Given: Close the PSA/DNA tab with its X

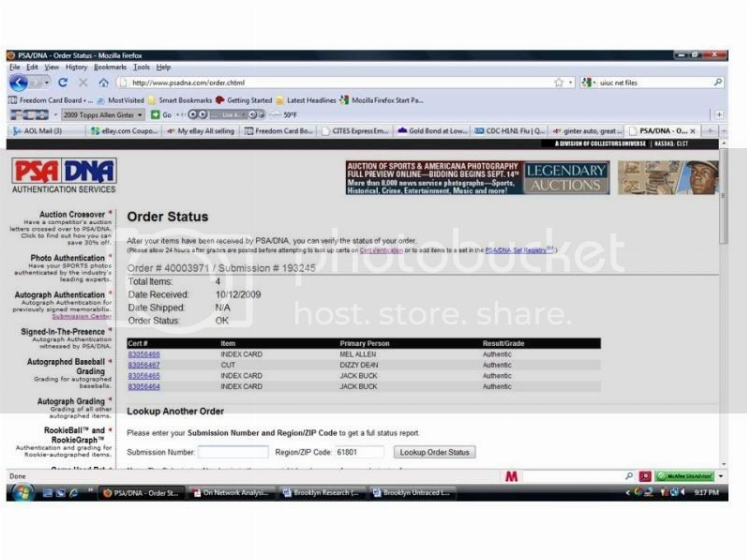Looking at the screenshot, I should pyautogui.click(x=693, y=131).
